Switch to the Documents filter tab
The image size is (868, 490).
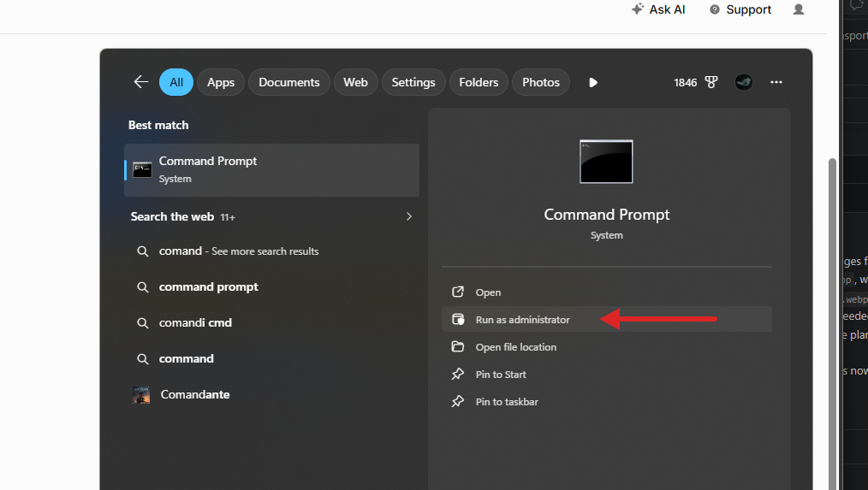tap(289, 82)
